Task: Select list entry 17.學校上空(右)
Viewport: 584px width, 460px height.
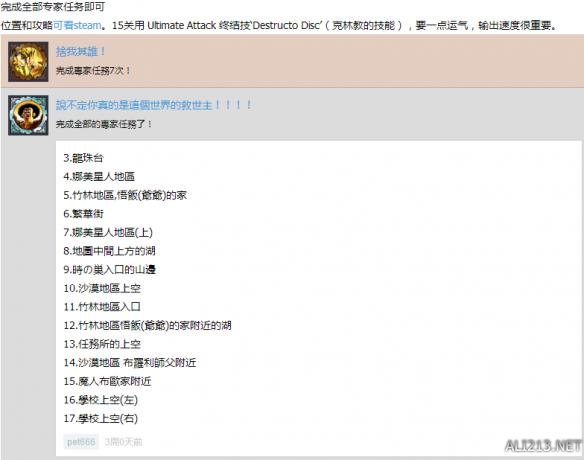Action: pyautogui.click(x=101, y=419)
